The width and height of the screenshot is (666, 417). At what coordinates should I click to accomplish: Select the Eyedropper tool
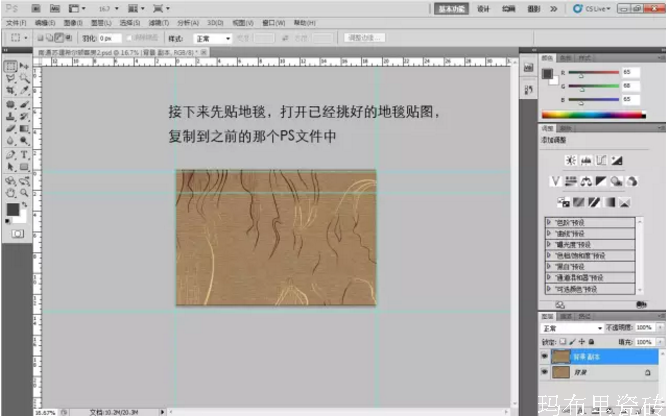[x=24, y=90]
